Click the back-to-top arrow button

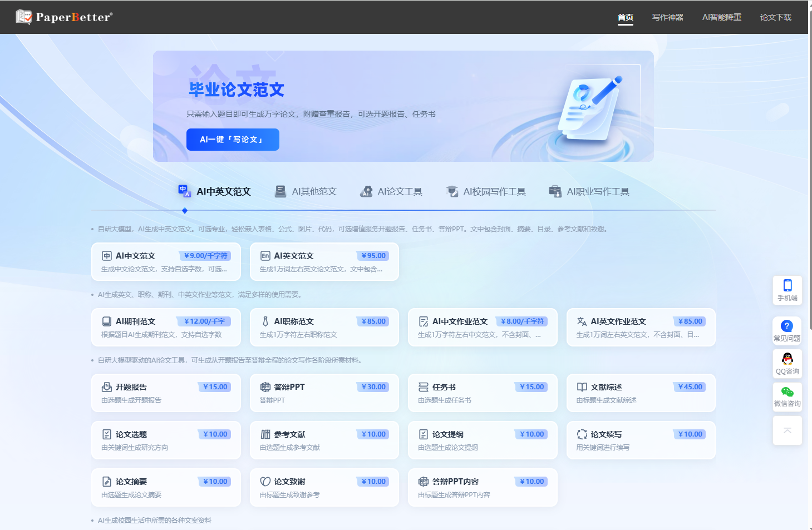[x=788, y=430]
